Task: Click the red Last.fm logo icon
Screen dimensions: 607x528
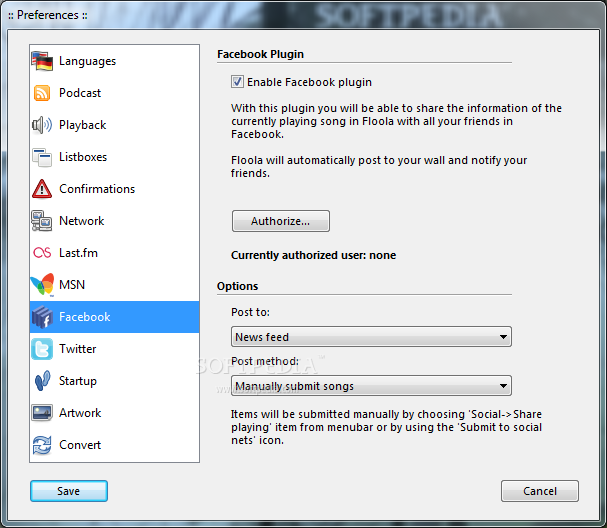Action: point(42,253)
